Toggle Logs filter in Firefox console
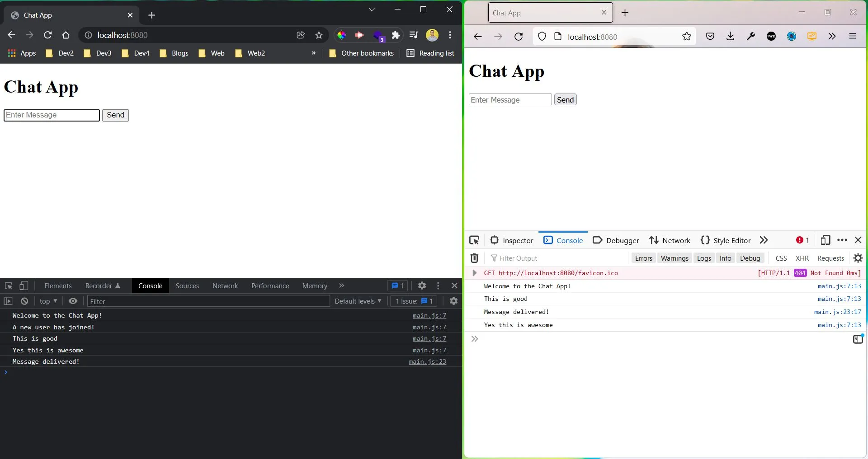The height and width of the screenshot is (459, 868). tap(704, 258)
